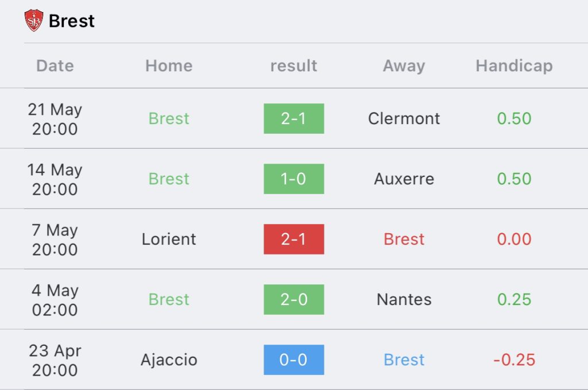Click the green 2-1 result badge

click(293, 118)
